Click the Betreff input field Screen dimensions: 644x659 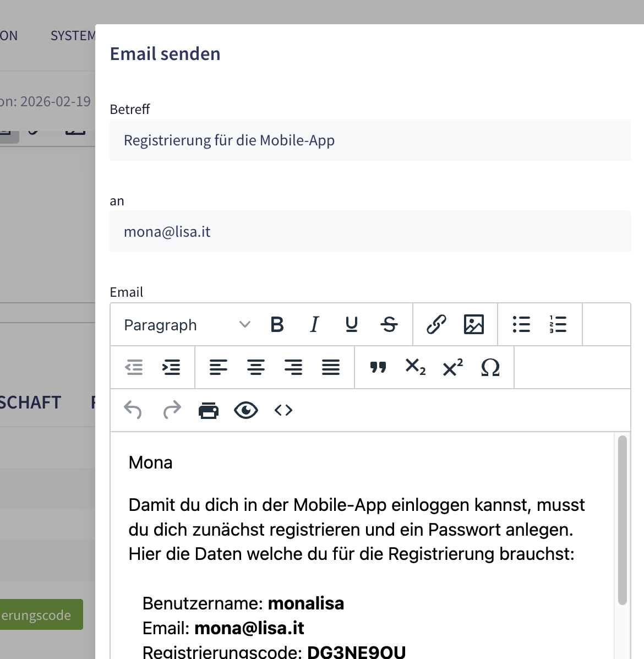(370, 140)
